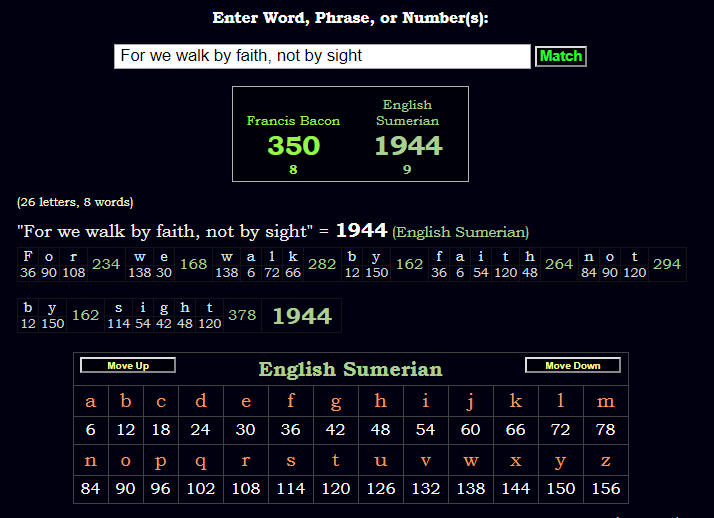Screen dimensions: 714x518
Task: Click value 156 in the cipher chart
Action: click(x=605, y=489)
